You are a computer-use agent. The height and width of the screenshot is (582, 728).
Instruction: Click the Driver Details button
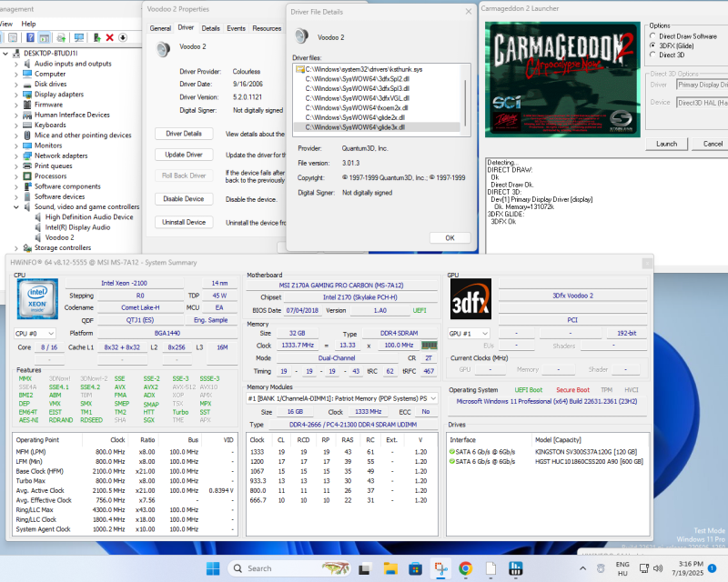(184, 134)
